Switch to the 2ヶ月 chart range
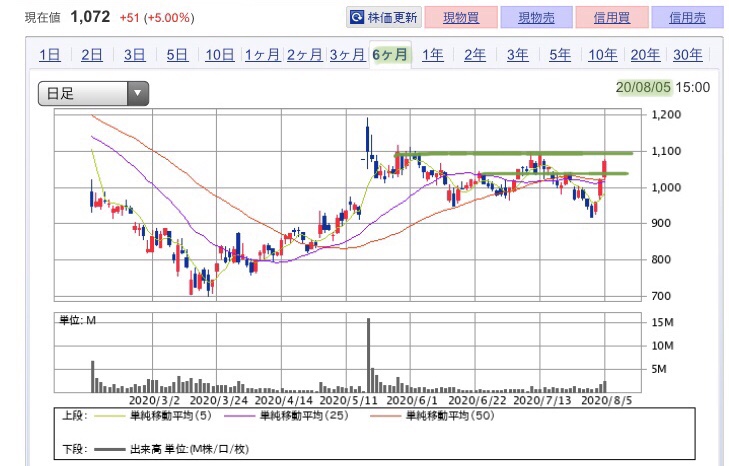Image resolution: width=729 pixels, height=466 pixels. (x=305, y=55)
